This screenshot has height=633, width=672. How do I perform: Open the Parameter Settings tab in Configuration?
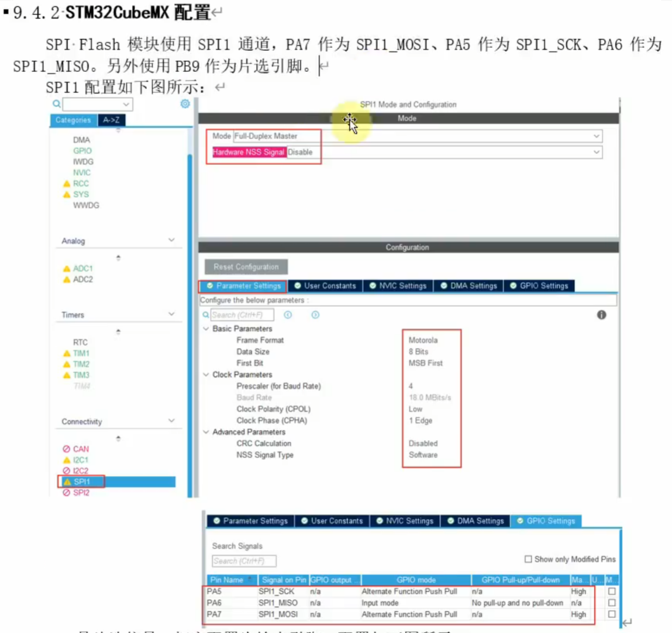pyautogui.click(x=244, y=286)
